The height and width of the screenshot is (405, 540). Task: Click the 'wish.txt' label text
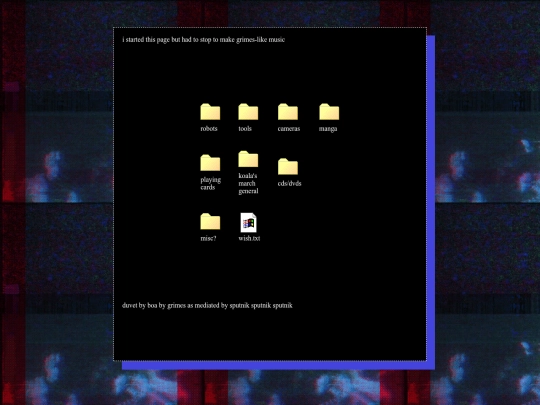point(249,238)
